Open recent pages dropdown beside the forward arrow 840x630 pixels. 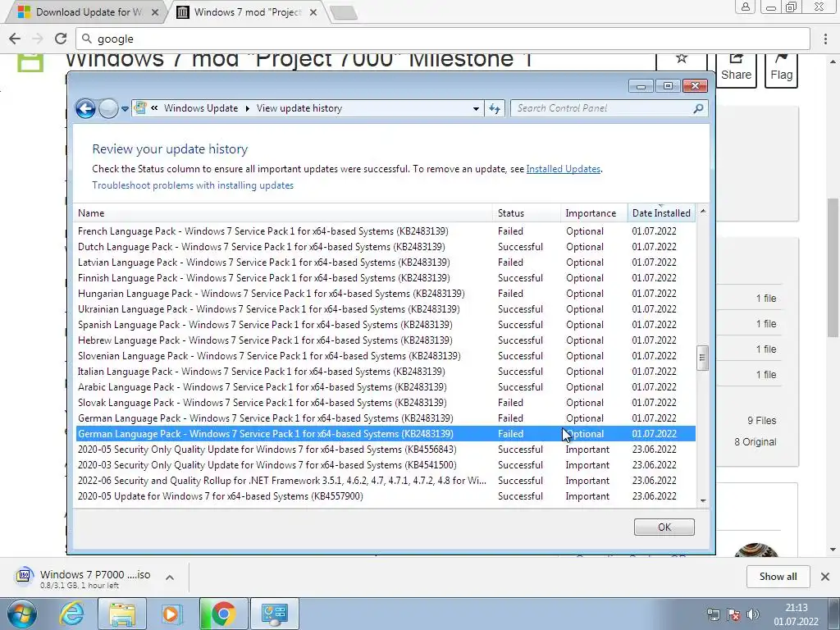[125, 109]
